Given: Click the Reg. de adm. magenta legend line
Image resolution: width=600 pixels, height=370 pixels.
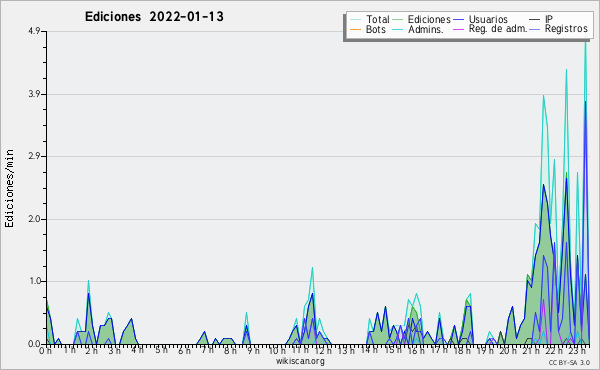Looking at the screenshot, I should point(458,29).
